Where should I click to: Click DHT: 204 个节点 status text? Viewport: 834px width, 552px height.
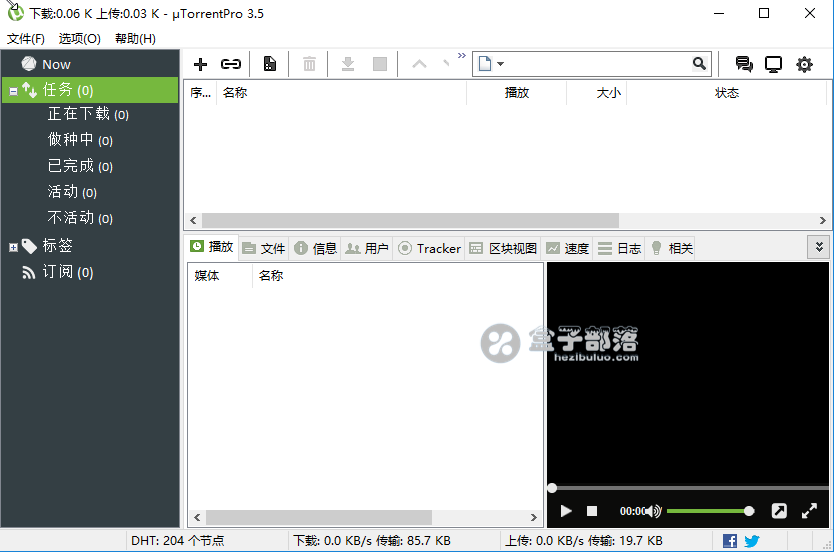click(178, 541)
